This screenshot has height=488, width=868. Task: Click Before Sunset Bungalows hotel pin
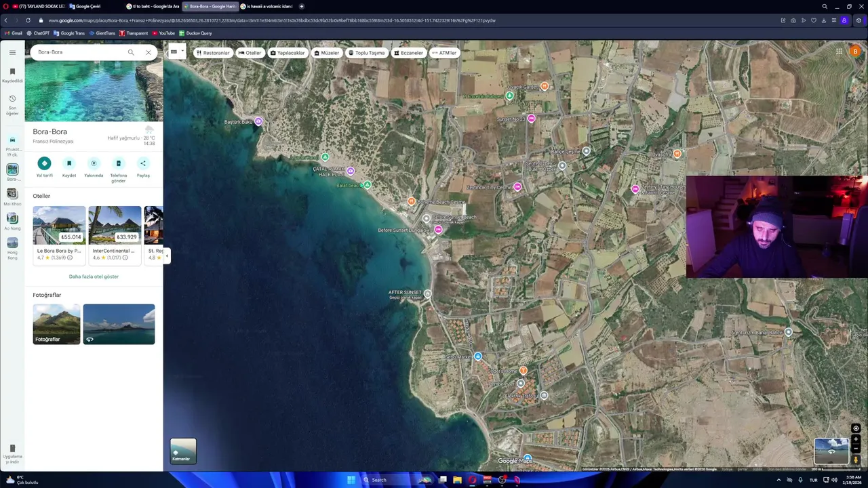(439, 230)
